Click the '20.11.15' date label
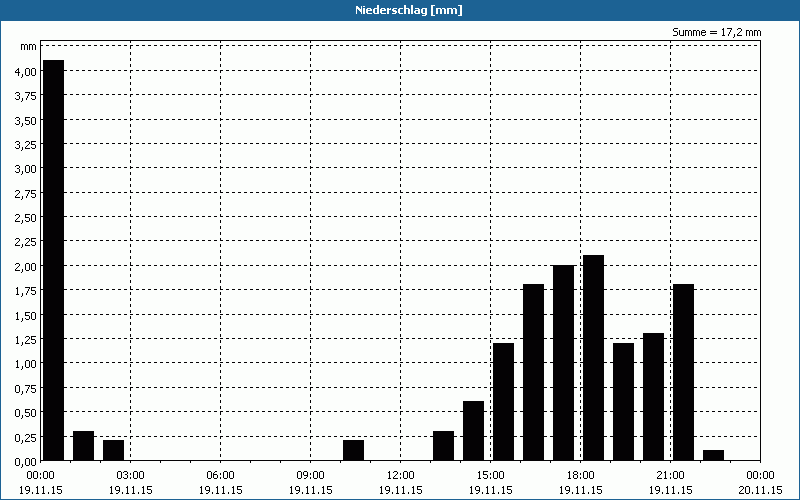The width and height of the screenshot is (800, 500). (x=760, y=490)
